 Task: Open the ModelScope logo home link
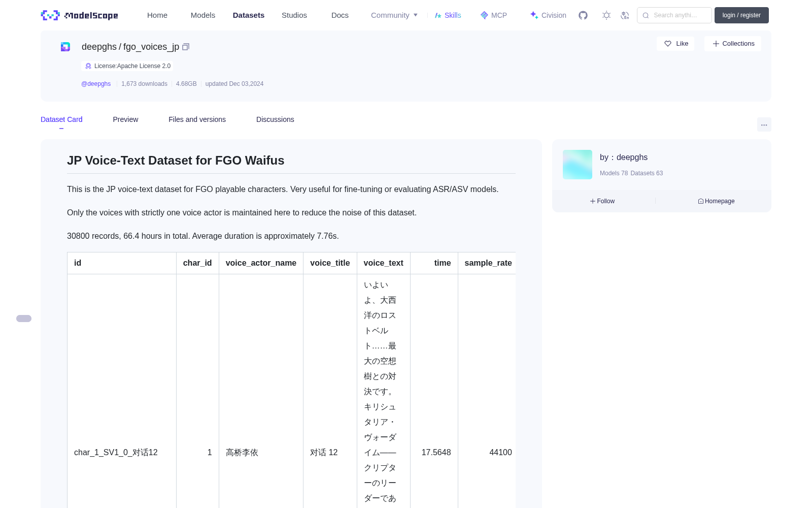pos(79,15)
